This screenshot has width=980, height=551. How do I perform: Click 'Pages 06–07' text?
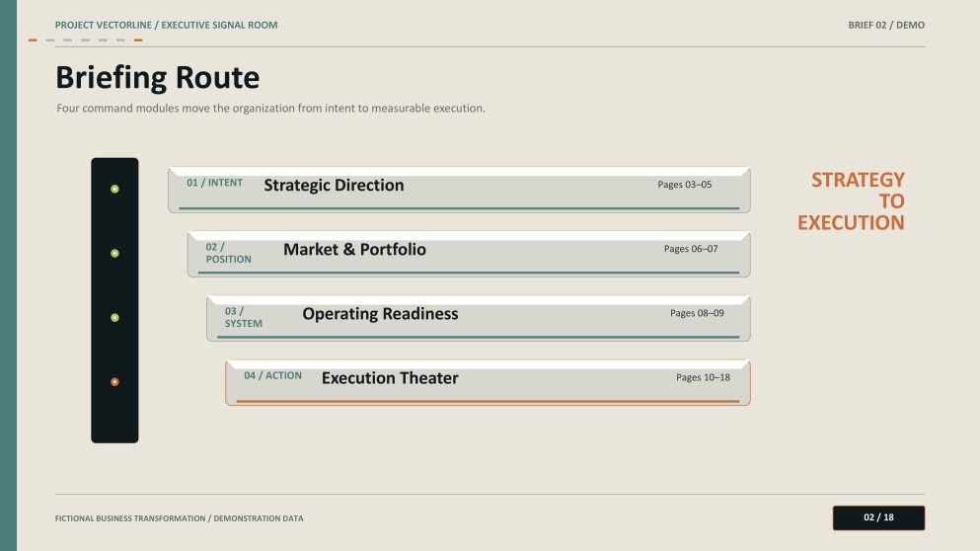(x=691, y=249)
